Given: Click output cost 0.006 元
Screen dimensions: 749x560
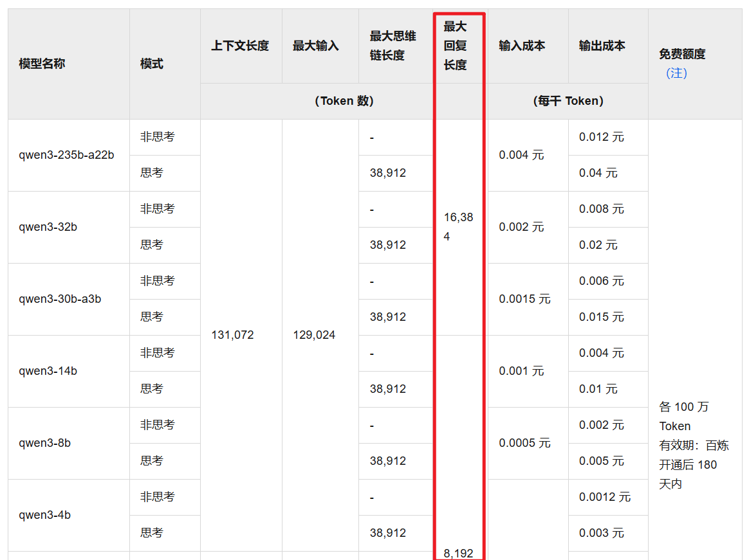Looking at the screenshot, I should [x=602, y=281].
